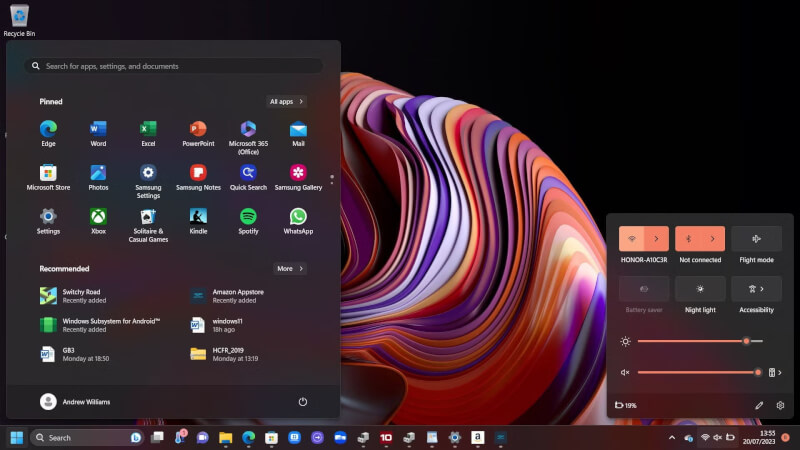Image resolution: width=800 pixels, height=450 pixels.
Task: Open Microsoft 365 (Office) app
Action: coord(248,137)
